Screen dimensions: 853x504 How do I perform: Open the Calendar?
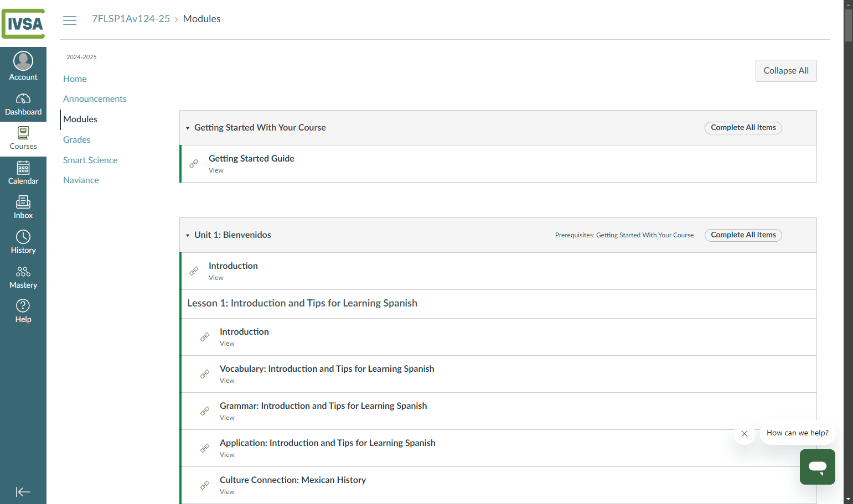[x=23, y=174]
